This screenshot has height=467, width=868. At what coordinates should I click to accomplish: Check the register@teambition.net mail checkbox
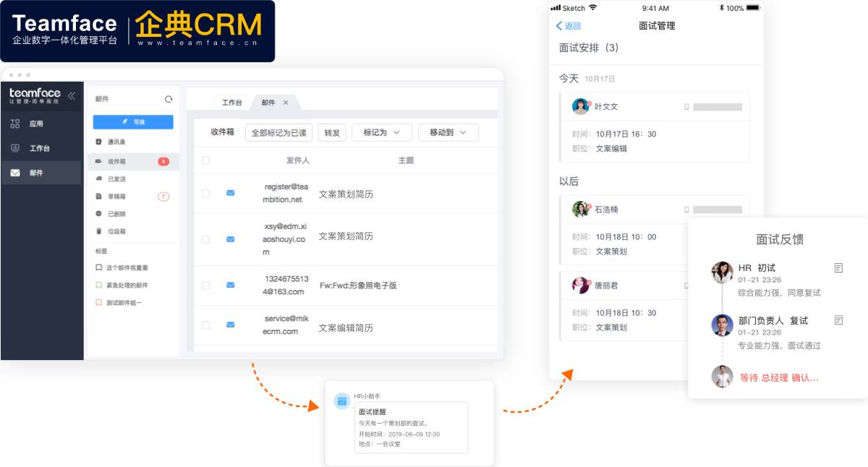point(205,193)
